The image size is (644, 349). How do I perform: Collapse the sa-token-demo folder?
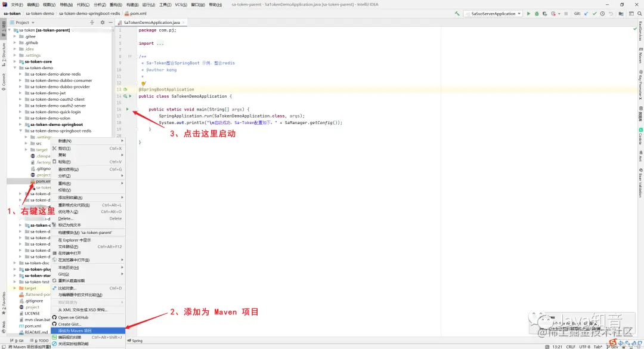pyautogui.click(x=15, y=68)
